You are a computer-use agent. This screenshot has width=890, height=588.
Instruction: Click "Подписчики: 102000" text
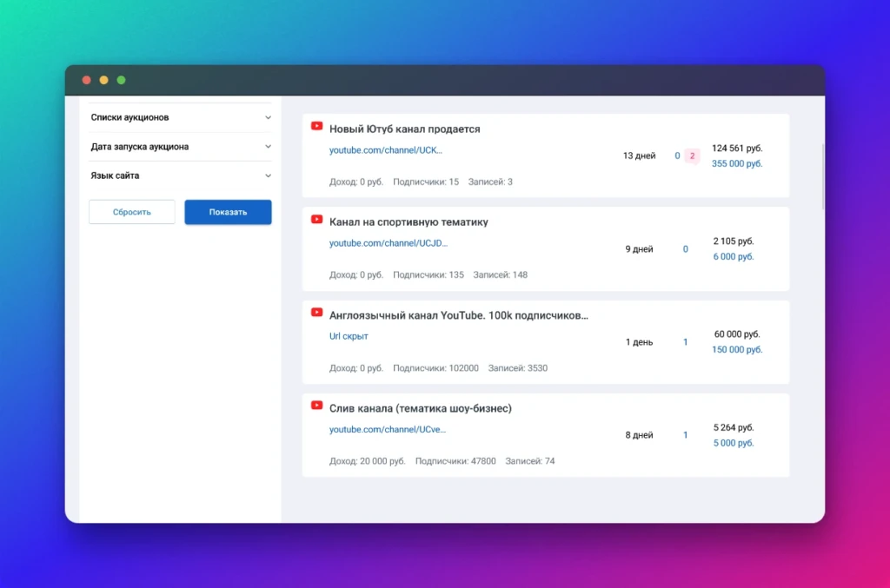pos(435,368)
